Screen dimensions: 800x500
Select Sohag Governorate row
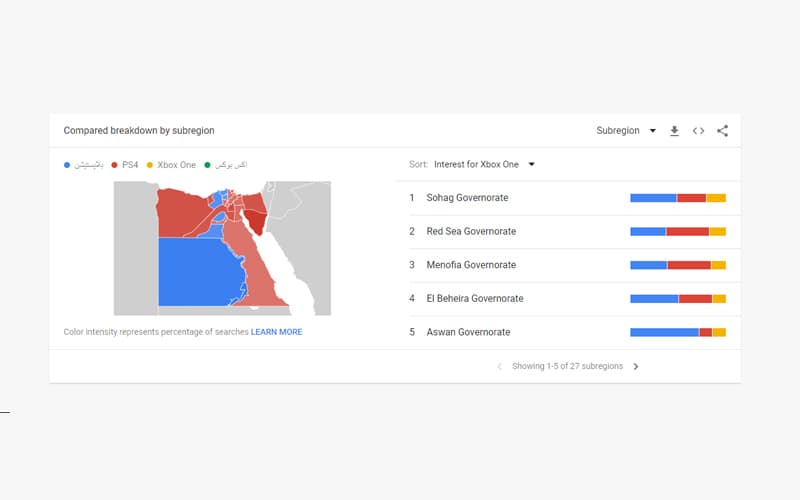pyautogui.click(x=467, y=198)
